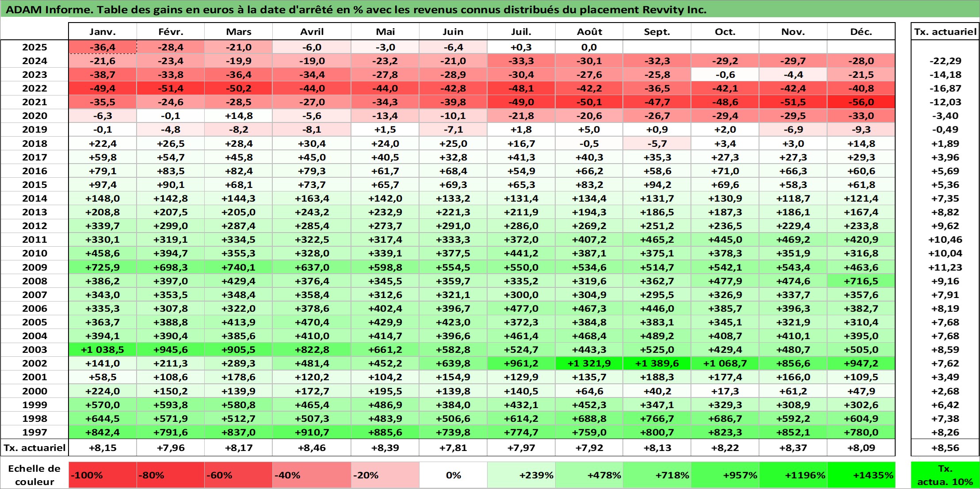Click the 'Tx. actua. 10%' green legend cell
This screenshot has height=489, width=980.
click(x=945, y=475)
